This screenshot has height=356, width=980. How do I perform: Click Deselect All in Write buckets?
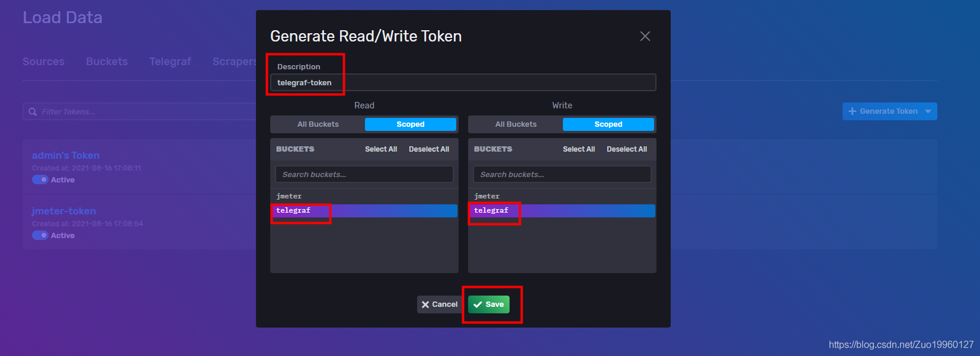click(x=627, y=149)
